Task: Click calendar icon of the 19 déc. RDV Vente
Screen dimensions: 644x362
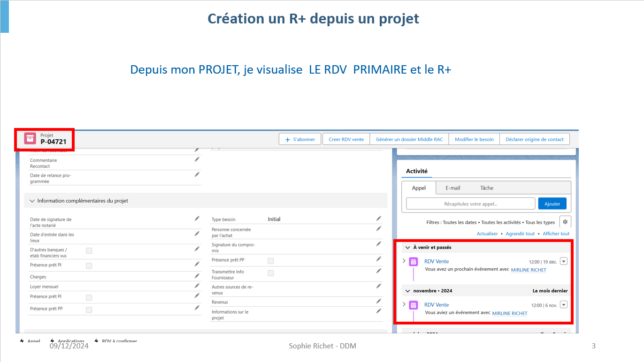Action: point(413,262)
